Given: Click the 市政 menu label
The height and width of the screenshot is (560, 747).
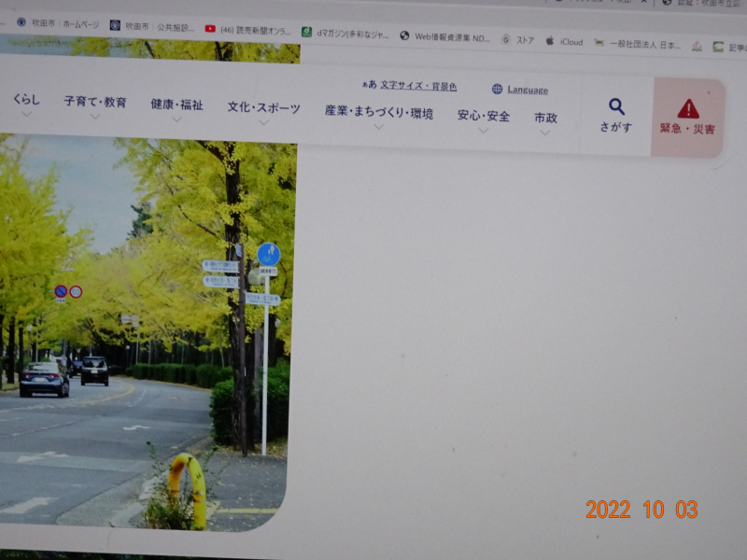Looking at the screenshot, I should click(545, 118).
